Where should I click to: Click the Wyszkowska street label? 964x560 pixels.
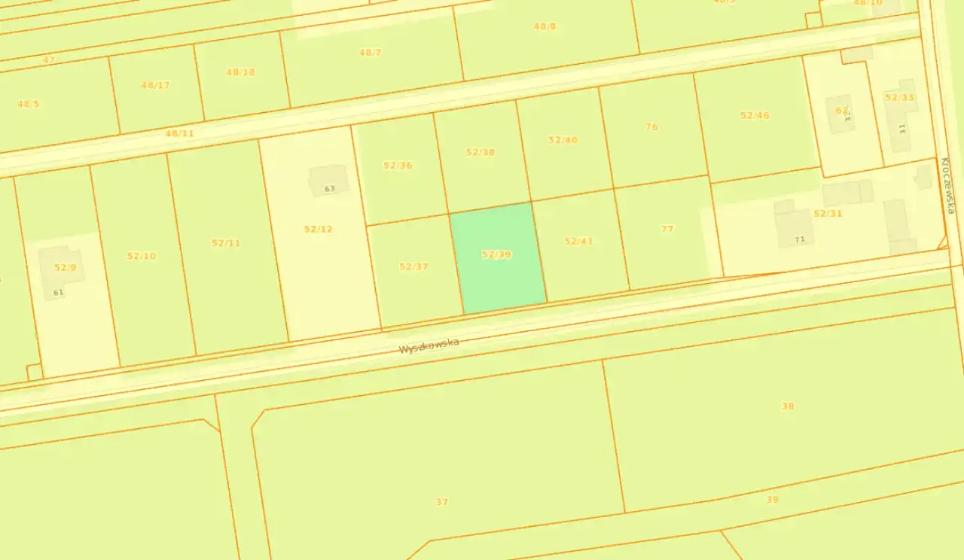(x=429, y=346)
